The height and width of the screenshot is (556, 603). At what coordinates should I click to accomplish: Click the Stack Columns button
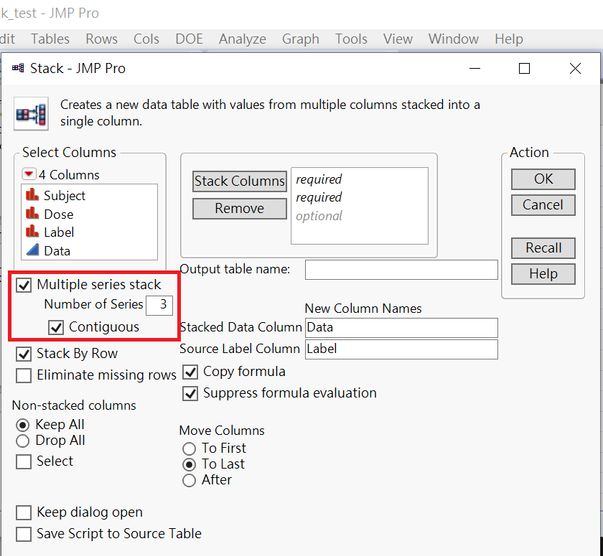click(x=239, y=181)
